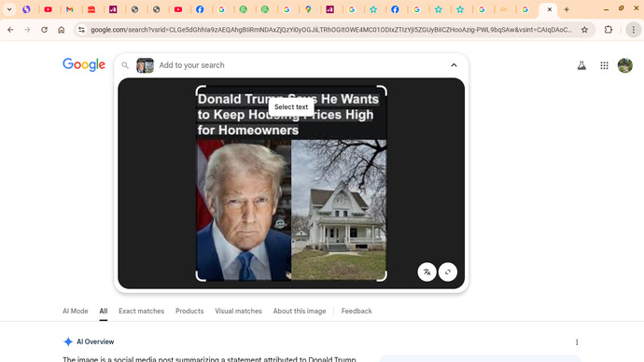
Task: Switch to AI Mode results
Action: click(76, 311)
